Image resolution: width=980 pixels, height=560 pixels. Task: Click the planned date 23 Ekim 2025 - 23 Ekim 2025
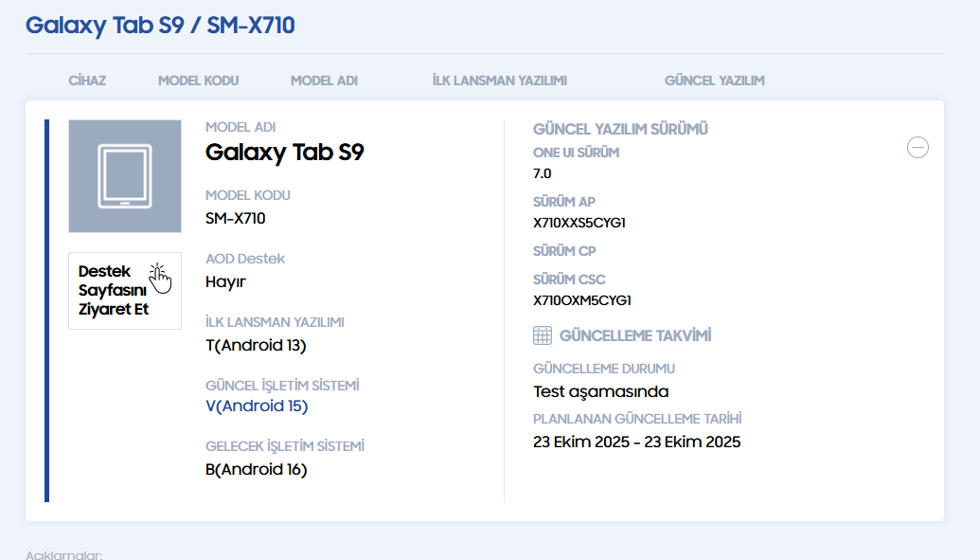(637, 442)
